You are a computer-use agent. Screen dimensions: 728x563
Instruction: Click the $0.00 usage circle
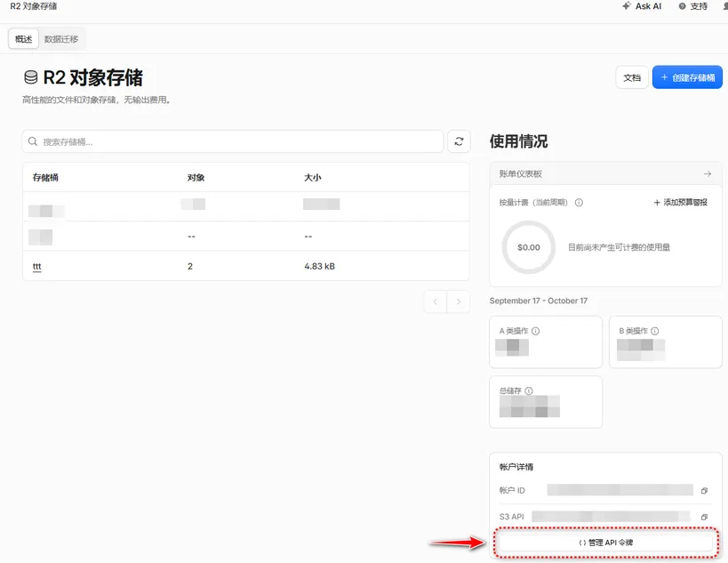pyautogui.click(x=528, y=247)
